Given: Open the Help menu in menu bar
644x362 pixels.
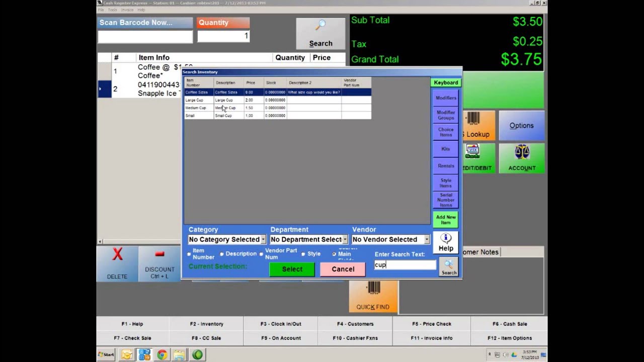Looking at the screenshot, I should [x=141, y=10].
